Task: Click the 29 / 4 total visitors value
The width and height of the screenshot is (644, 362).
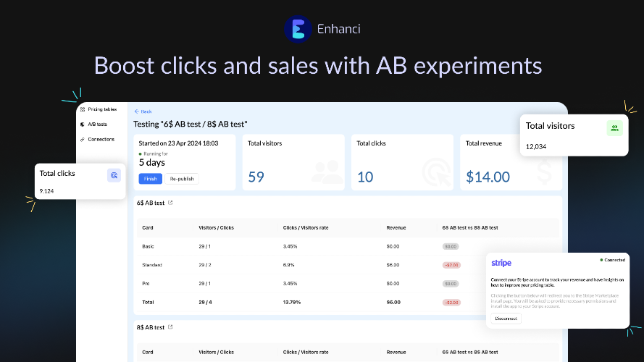Action: 205,302
